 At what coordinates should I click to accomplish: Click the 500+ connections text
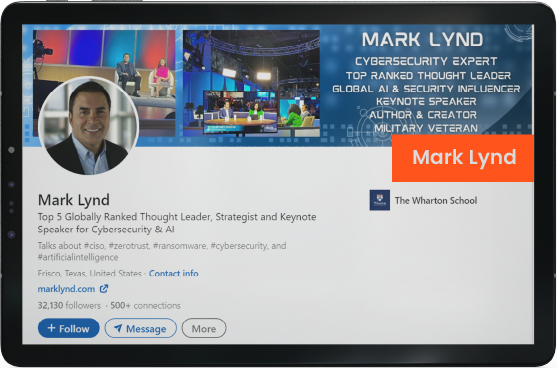point(145,305)
